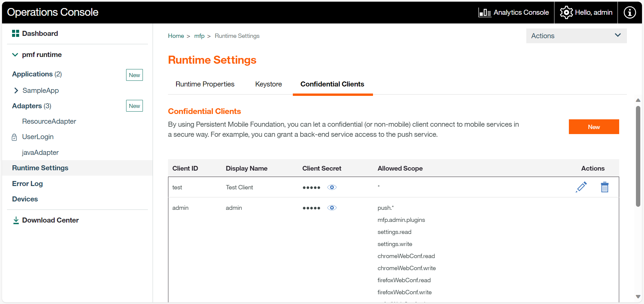Click the vertical scrollbar thumb

(638, 156)
